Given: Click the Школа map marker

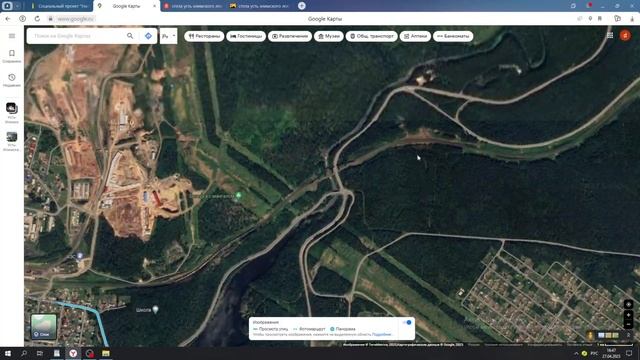Looking at the screenshot, I should [x=155, y=309].
